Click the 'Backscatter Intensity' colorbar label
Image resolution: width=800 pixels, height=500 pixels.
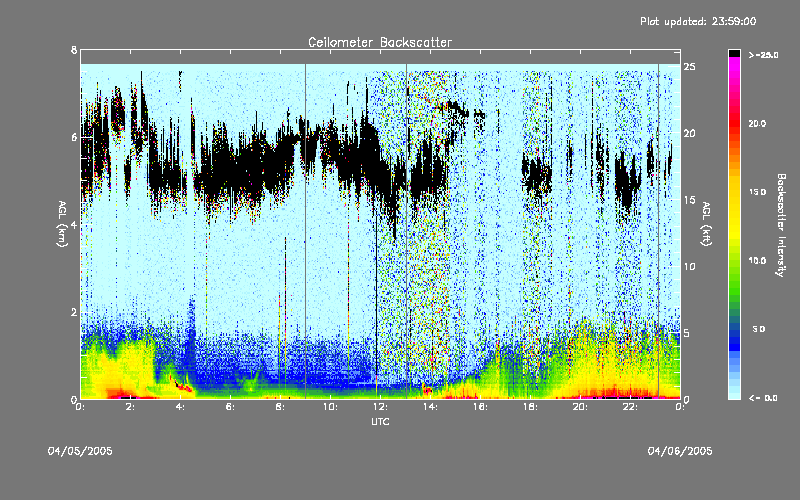780,225
